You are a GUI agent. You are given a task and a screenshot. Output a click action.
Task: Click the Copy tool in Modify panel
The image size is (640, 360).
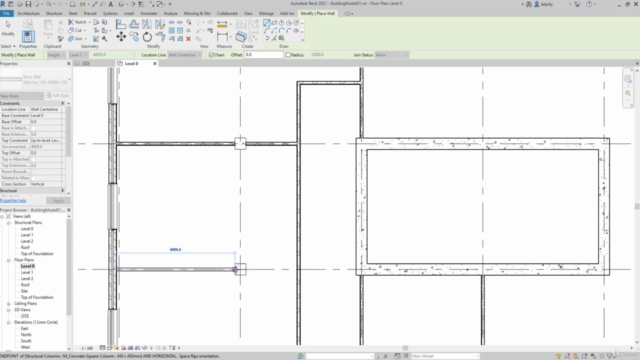134,37
